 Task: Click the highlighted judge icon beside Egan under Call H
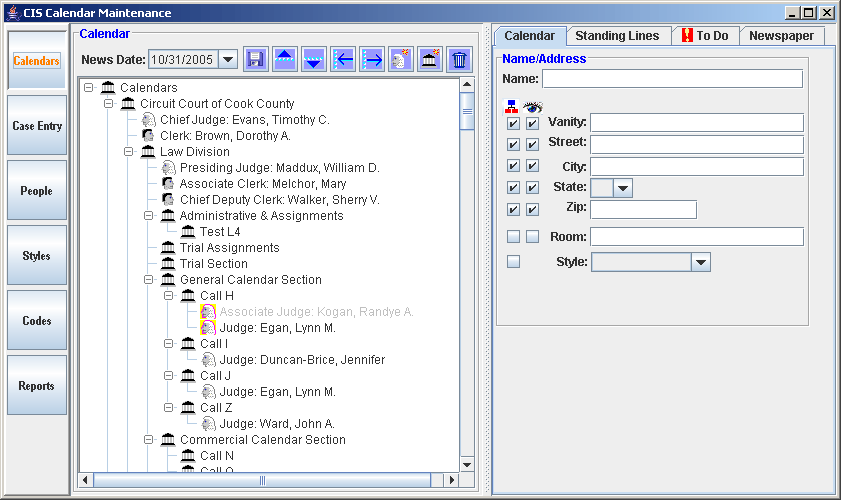pyautogui.click(x=208, y=328)
